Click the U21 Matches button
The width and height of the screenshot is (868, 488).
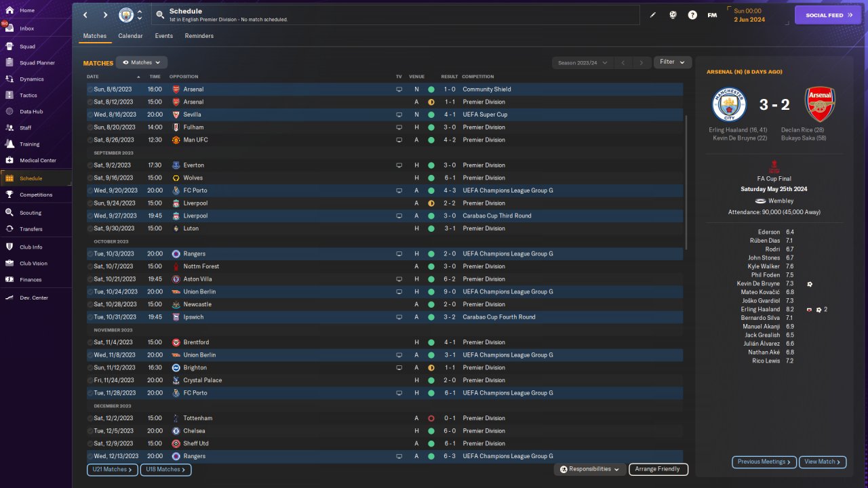[x=112, y=469]
